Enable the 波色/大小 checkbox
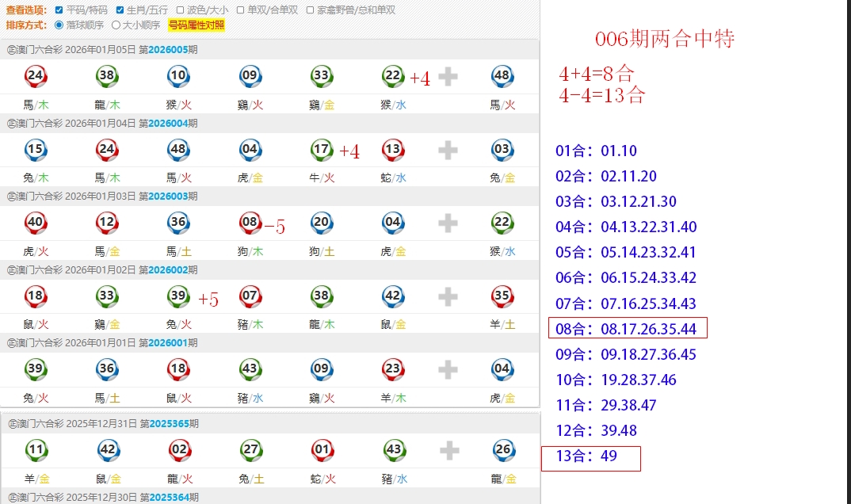The image size is (851, 504). (181, 10)
